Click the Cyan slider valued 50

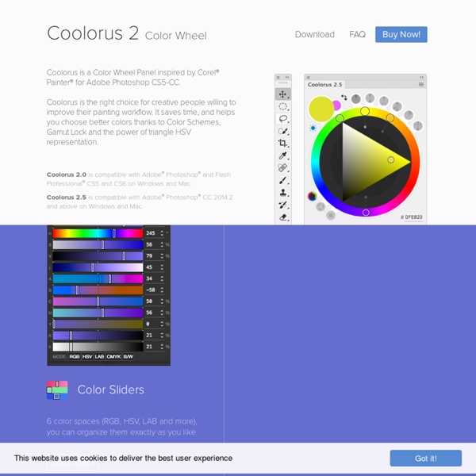coord(98,301)
